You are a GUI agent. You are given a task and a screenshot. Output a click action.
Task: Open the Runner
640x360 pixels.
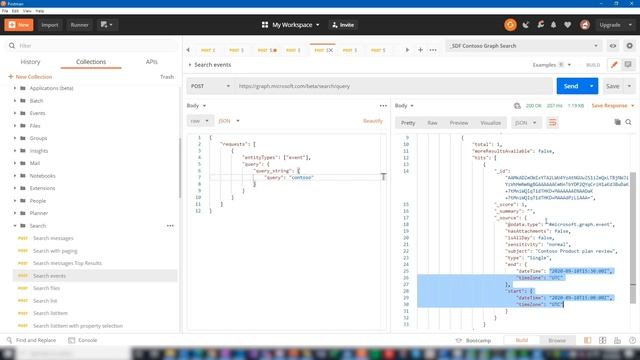click(x=80, y=25)
